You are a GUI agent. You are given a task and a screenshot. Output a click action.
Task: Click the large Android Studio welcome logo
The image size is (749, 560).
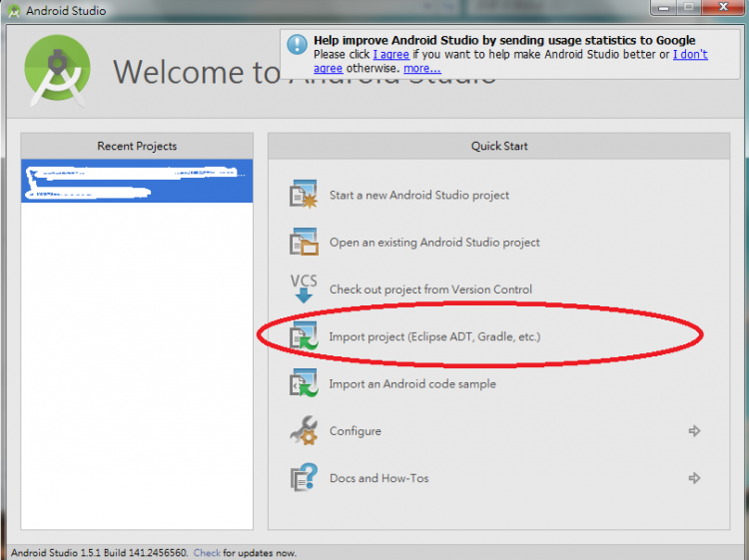57,71
